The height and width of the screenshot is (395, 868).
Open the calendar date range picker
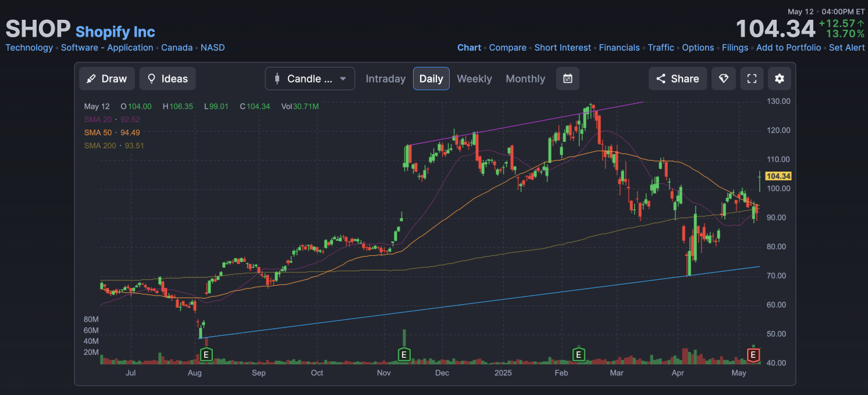click(x=568, y=79)
